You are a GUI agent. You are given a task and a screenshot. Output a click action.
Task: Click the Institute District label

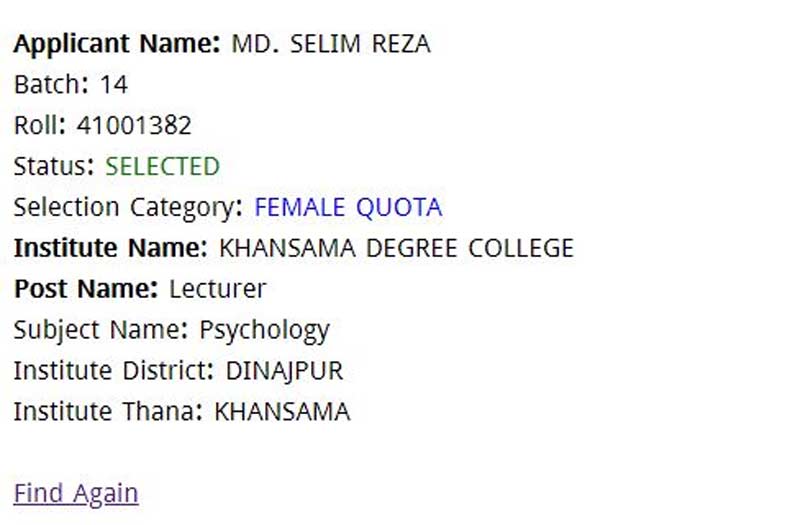113,371
